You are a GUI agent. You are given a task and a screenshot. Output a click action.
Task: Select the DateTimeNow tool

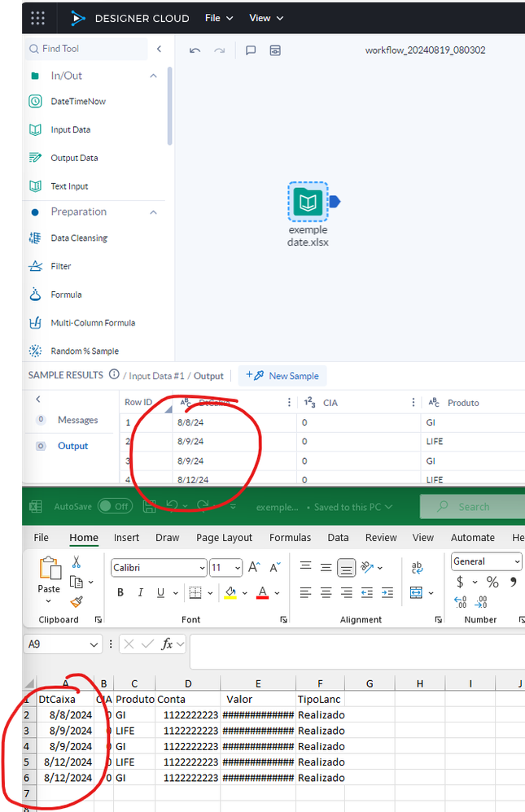[x=78, y=102]
